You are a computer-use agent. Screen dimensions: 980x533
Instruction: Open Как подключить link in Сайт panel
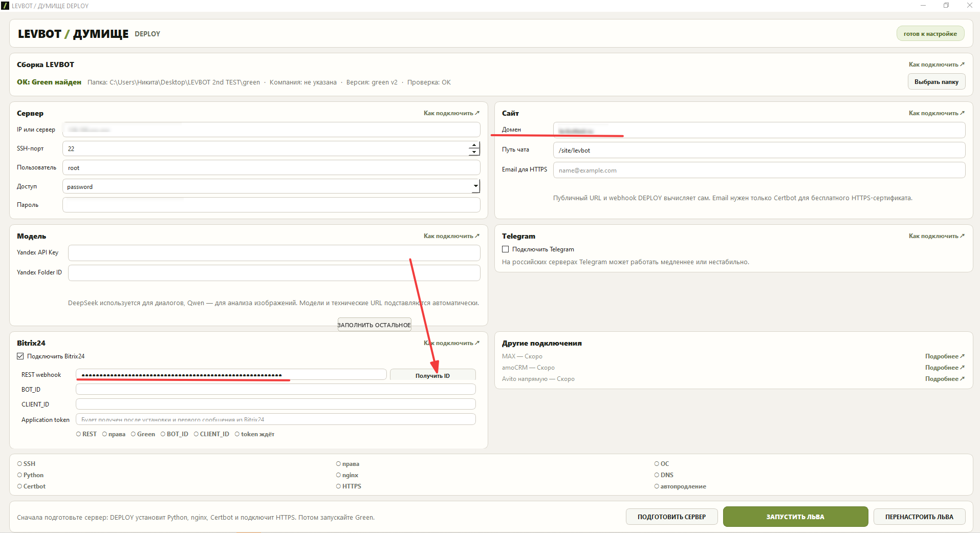[x=937, y=113]
